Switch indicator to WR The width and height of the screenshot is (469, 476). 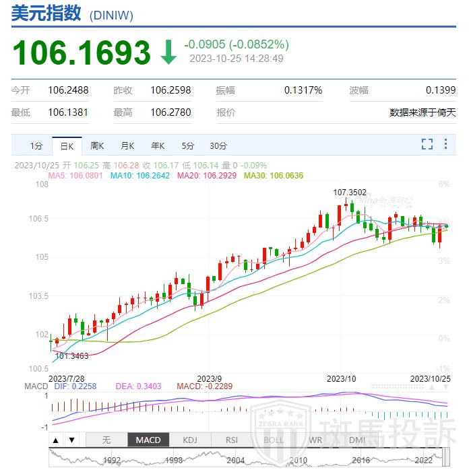pyautogui.click(x=315, y=440)
